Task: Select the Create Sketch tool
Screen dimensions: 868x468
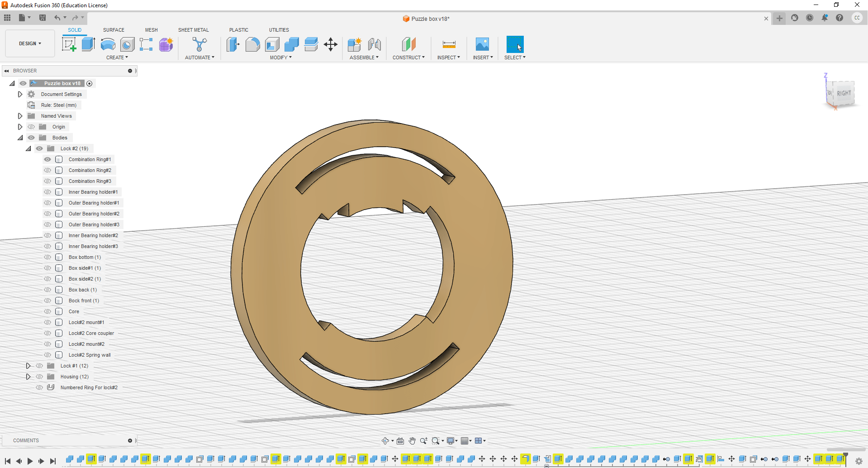Action: 69,44
